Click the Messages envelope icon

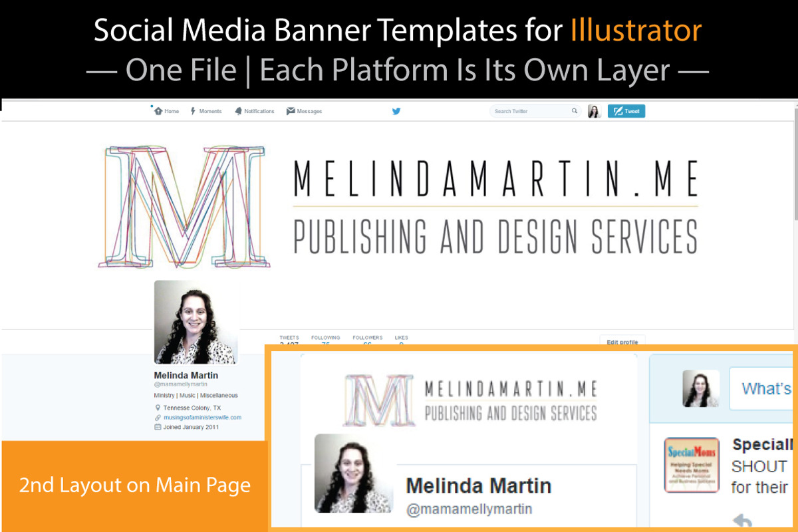pos(291,111)
